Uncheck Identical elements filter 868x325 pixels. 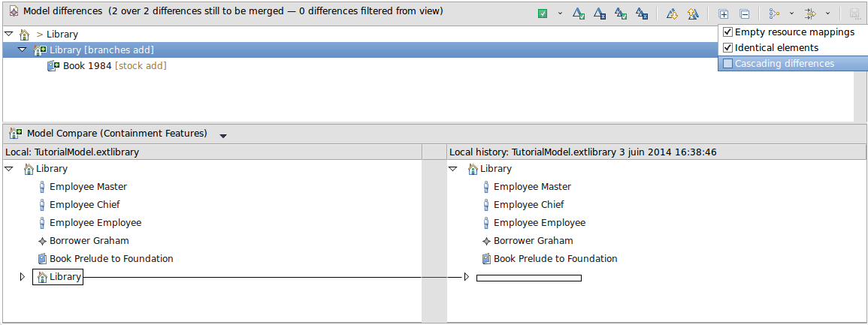727,48
